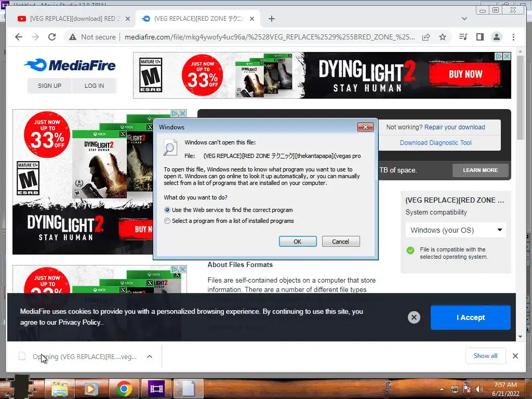Open the Repair your download link

click(455, 127)
